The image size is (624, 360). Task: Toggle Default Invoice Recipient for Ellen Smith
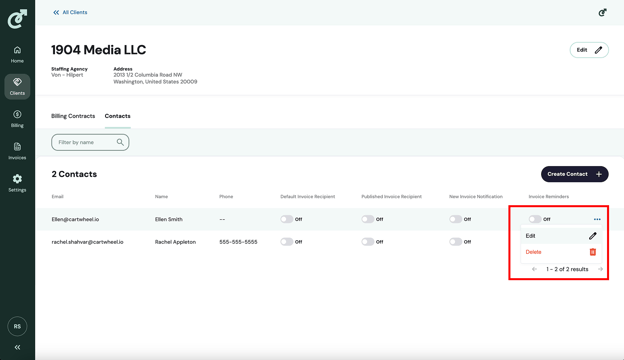(287, 219)
